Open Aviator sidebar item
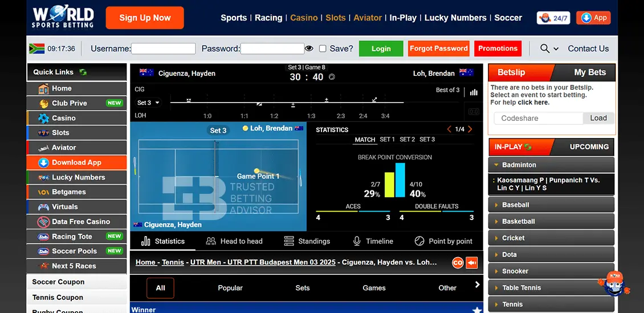The image size is (644, 313). 76,148
